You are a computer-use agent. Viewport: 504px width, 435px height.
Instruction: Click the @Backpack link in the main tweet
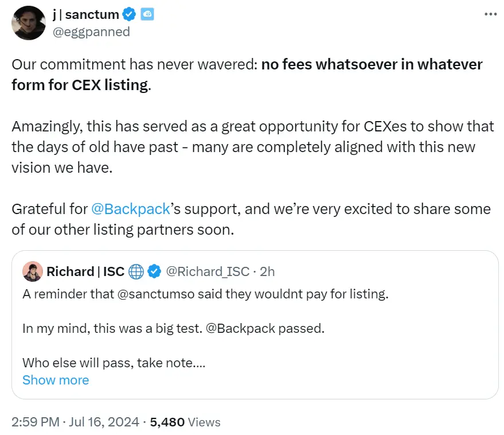coord(130,209)
